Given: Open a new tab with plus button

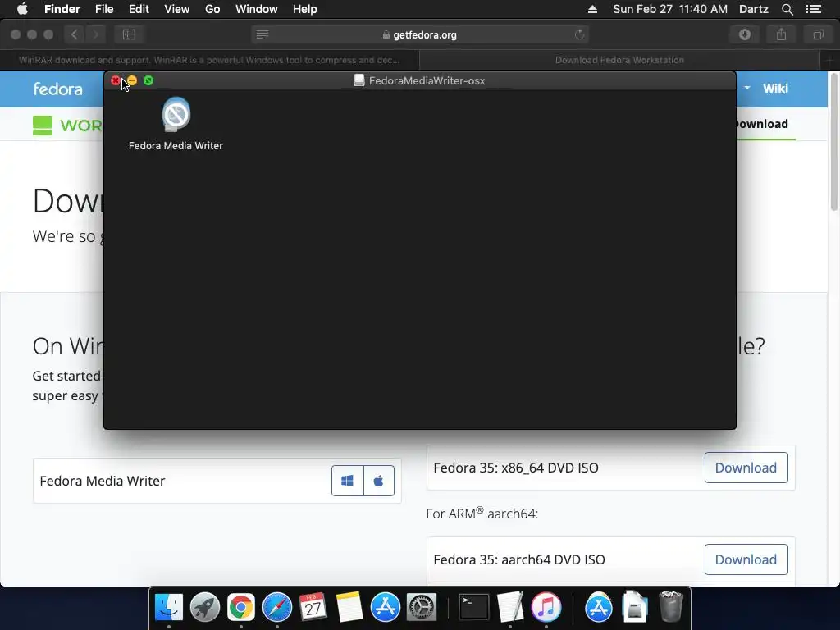Looking at the screenshot, I should 830,60.
